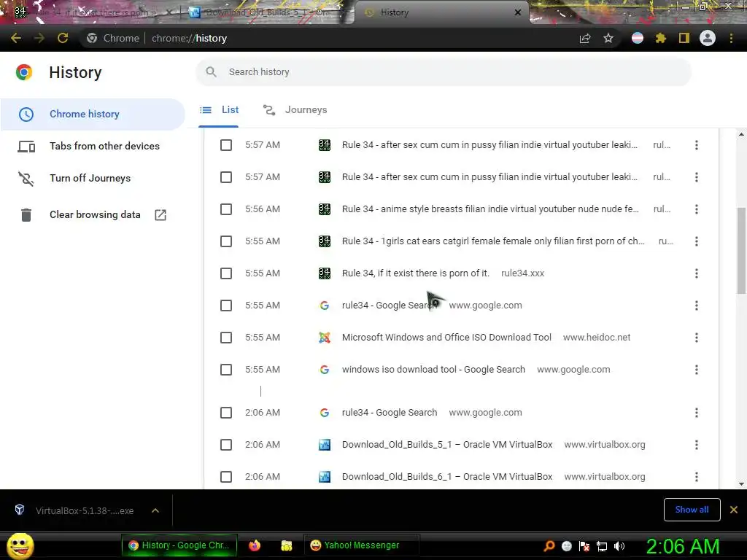
Task: Open actions menu for windows iso download tool search
Action: point(697,370)
